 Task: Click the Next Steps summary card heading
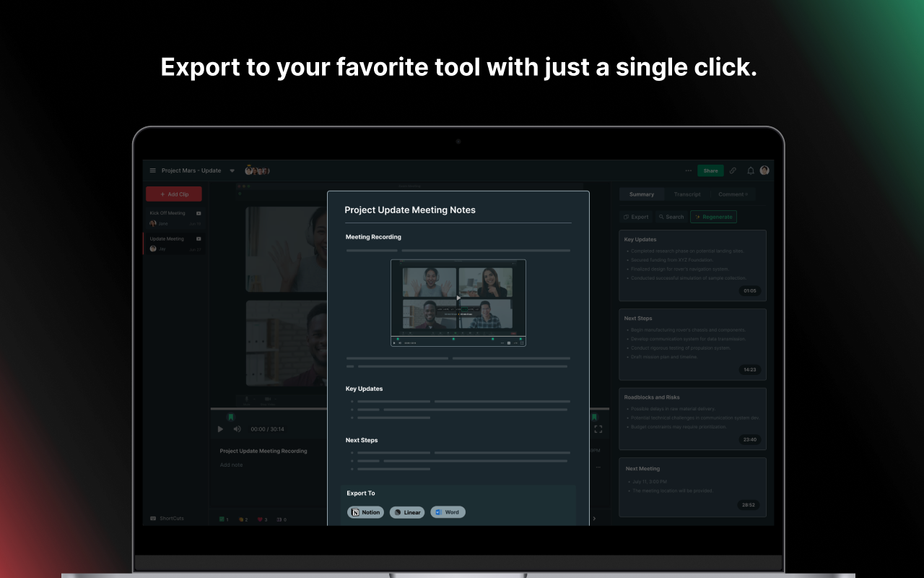[638, 318]
